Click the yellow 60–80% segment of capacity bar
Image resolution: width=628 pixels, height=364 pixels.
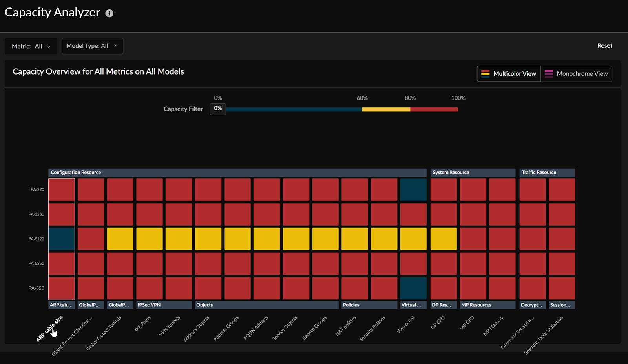point(386,109)
